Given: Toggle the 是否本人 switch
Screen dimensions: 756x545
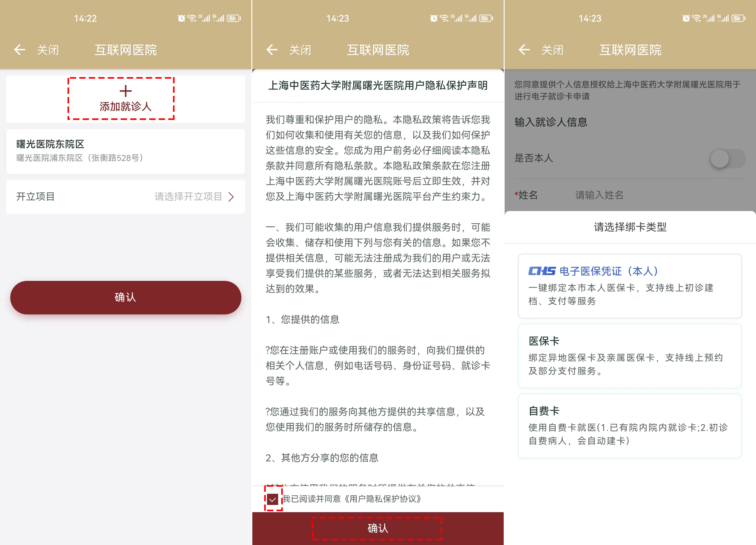Looking at the screenshot, I should [x=728, y=158].
